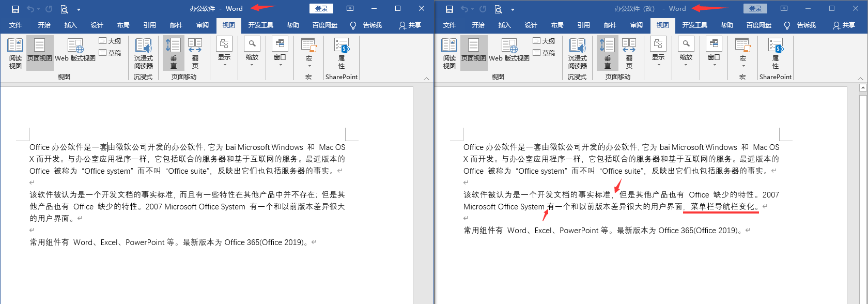
Task: Expand 窗口 dropdown in right window
Action: [714, 52]
